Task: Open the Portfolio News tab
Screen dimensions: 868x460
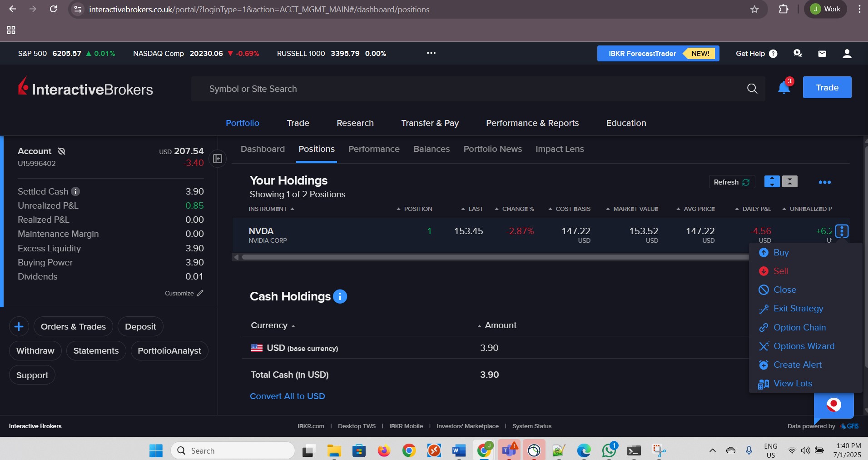Action: [493, 149]
